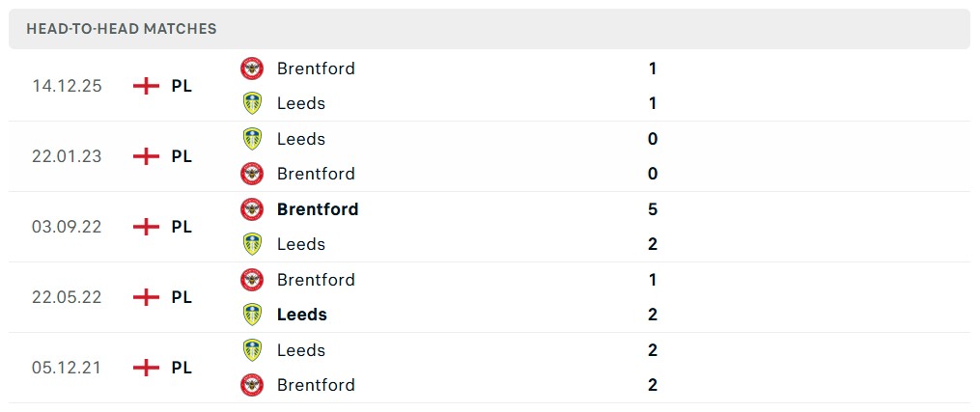Click Brentford crest in 03.09.22 match

click(x=252, y=209)
